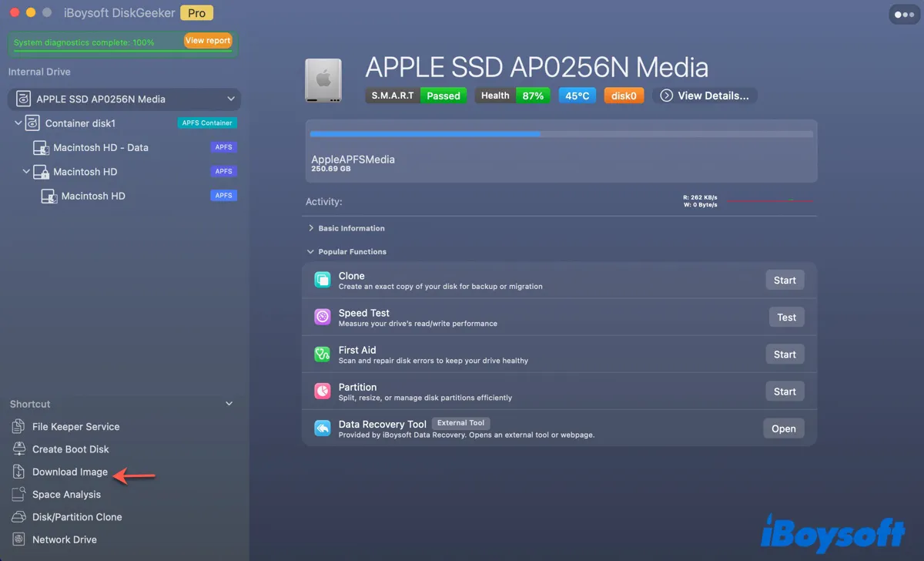Click the First Aid stethoscope icon
The height and width of the screenshot is (561, 924).
pos(322,354)
